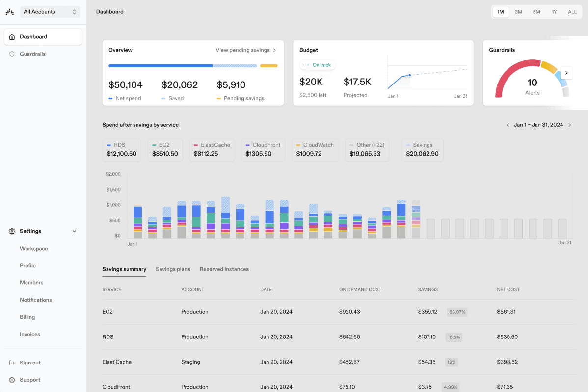This screenshot has height=392, width=588.
Task: Click the Guardrails shield icon
Action: click(x=12, y=54)
